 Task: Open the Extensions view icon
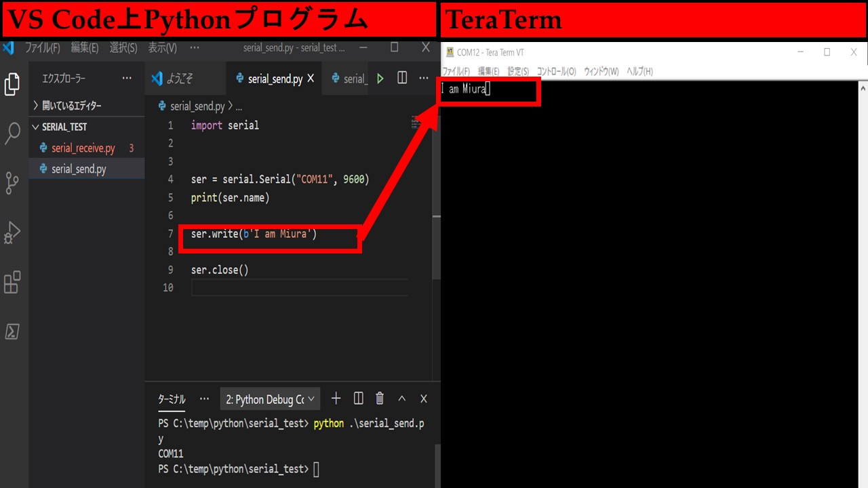(x=12, y=282)
